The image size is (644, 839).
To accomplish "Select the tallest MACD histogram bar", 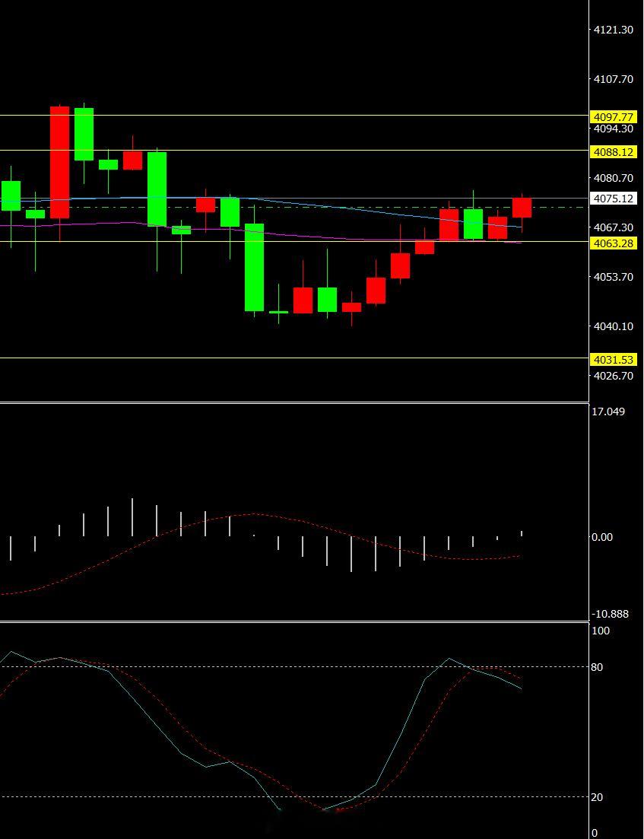I will coord(132,517).
